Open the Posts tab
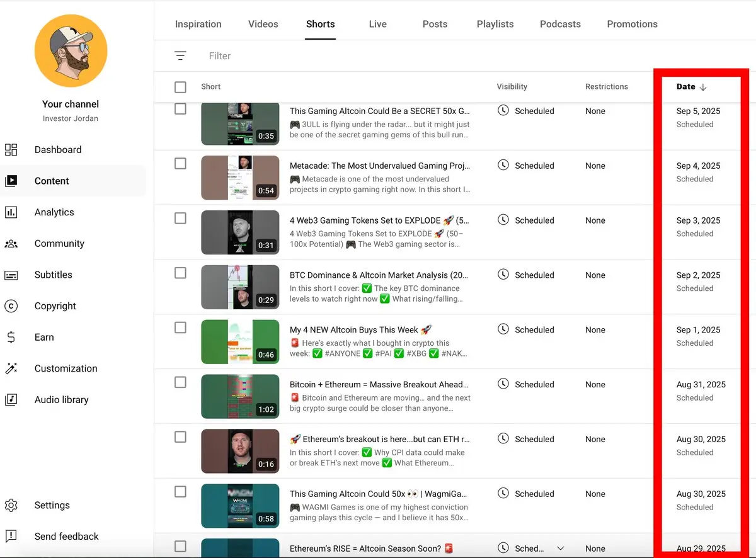The height and width of the screenshot is (558, 756). (x=435, y=24)
